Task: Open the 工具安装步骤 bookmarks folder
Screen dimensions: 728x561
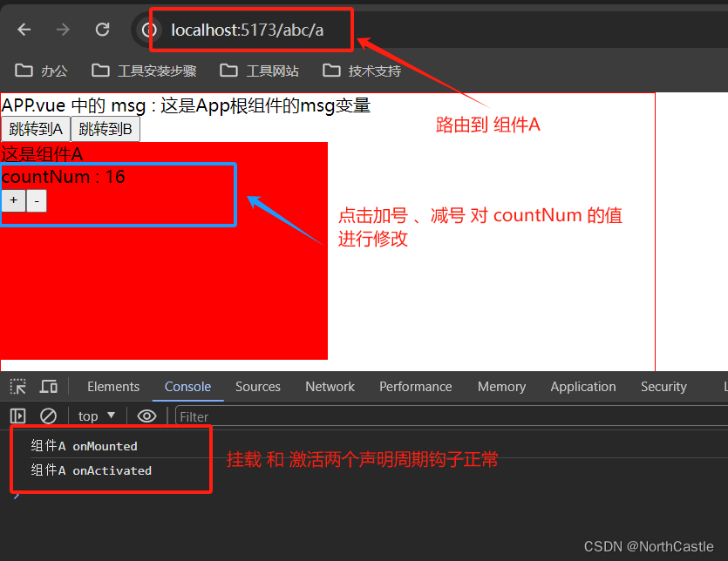Action: [x=144, y=71]
